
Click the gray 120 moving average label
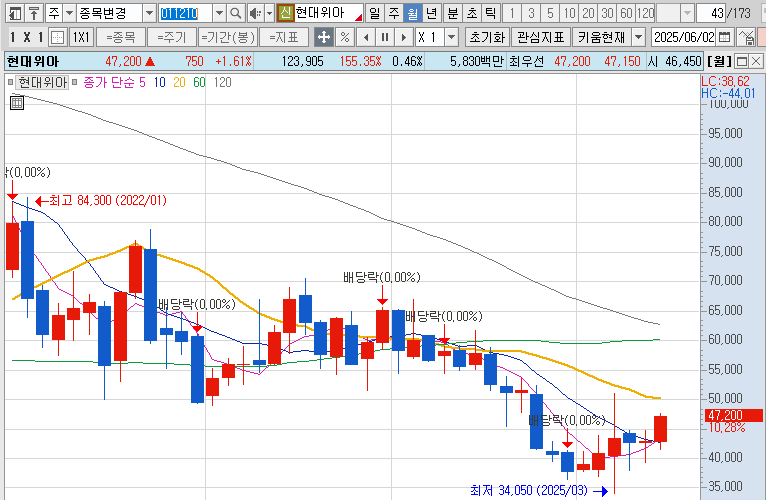point(222,83)
